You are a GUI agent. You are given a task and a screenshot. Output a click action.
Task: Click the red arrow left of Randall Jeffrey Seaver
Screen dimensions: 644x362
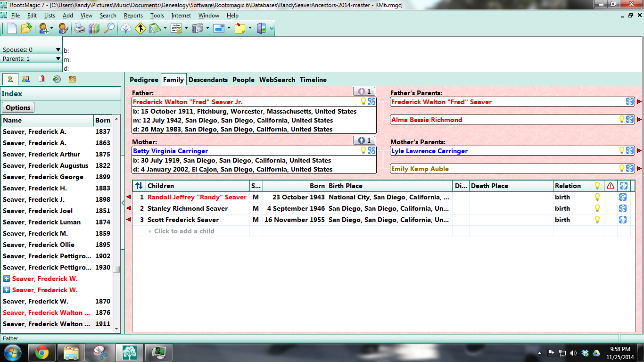pyautogui.click(x=128, y=197)
